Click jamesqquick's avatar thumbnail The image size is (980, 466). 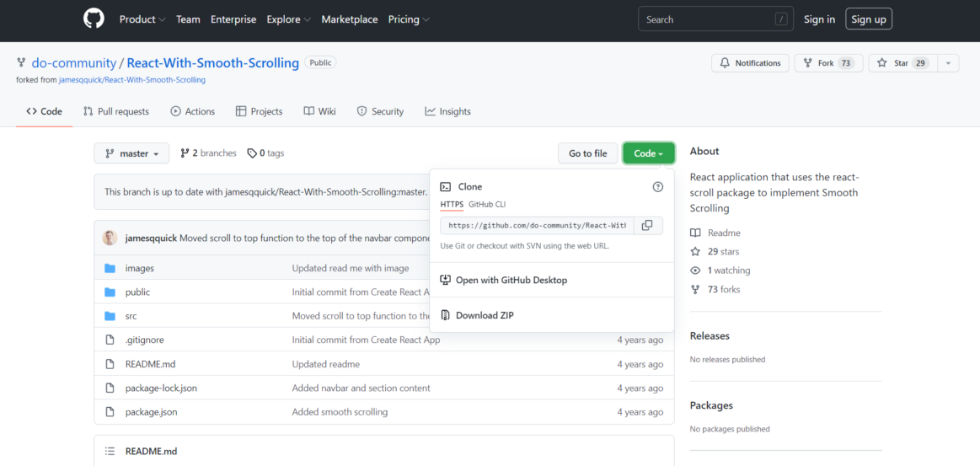(x=110, y=238)
